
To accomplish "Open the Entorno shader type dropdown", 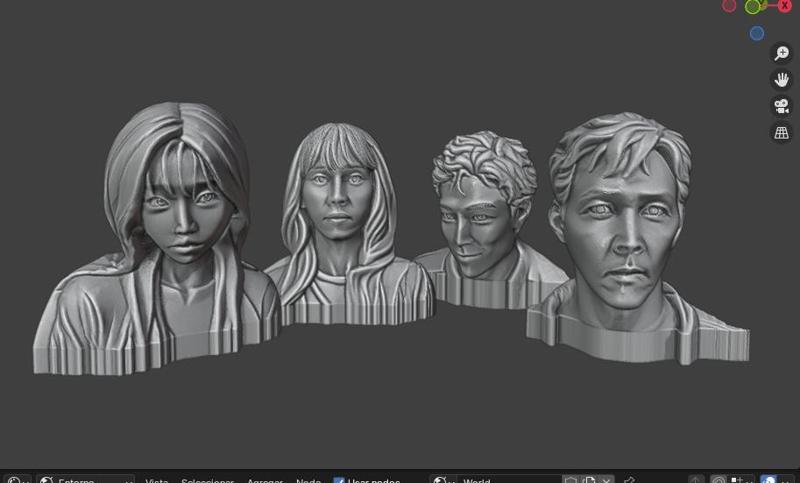I will [x=85, y=480].
